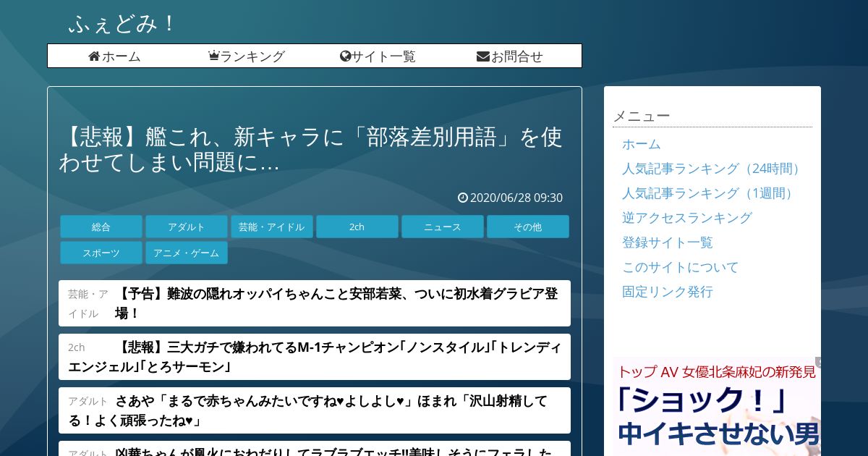Click the 2020/06/28 09:30 post date
This screenshot has width=868, height=456.
516,198
